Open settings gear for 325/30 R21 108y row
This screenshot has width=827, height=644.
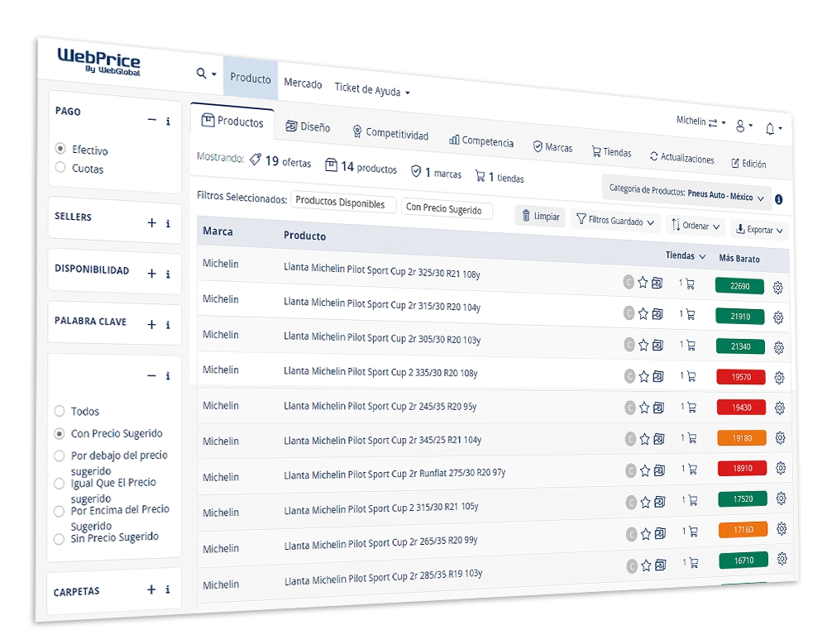777,288
